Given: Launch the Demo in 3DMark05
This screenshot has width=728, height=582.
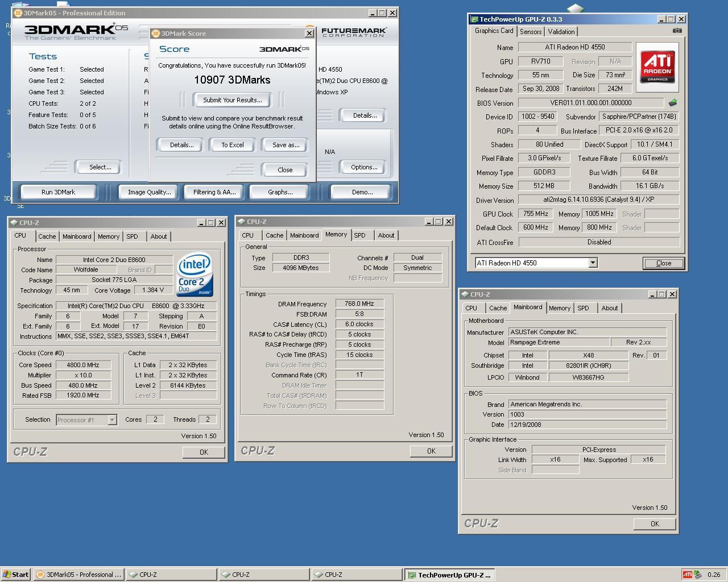Looking at the screenshot, I should pyautogui.click(x=362, y=192).
